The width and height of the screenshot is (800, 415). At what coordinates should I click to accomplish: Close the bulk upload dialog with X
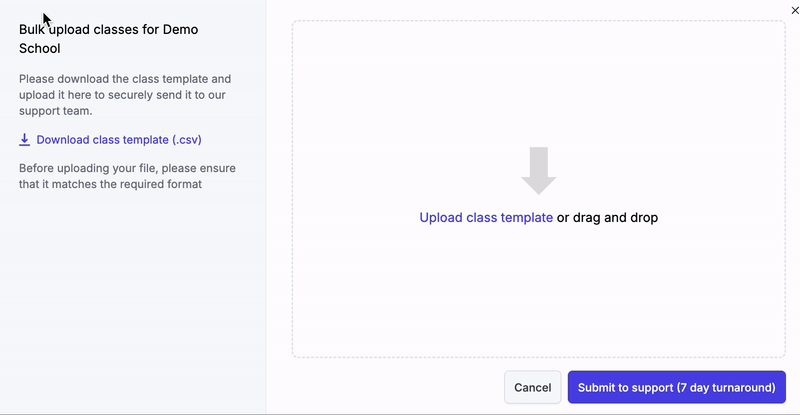coord(794,9)
